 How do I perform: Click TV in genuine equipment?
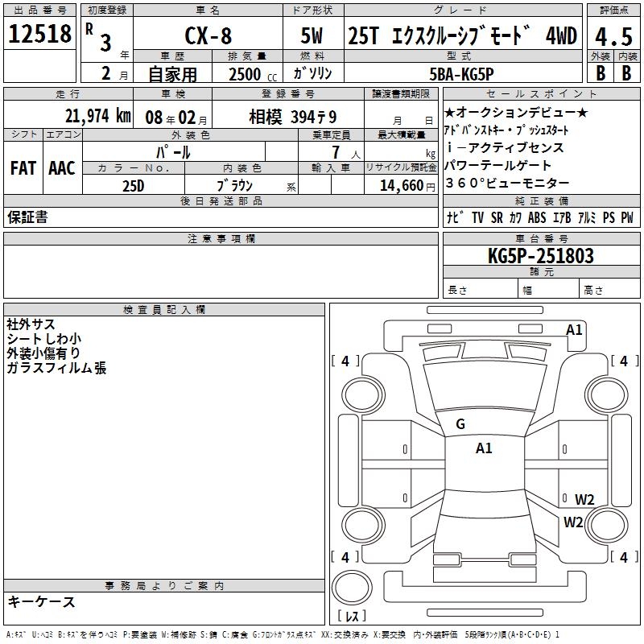[x=477, y=217]
